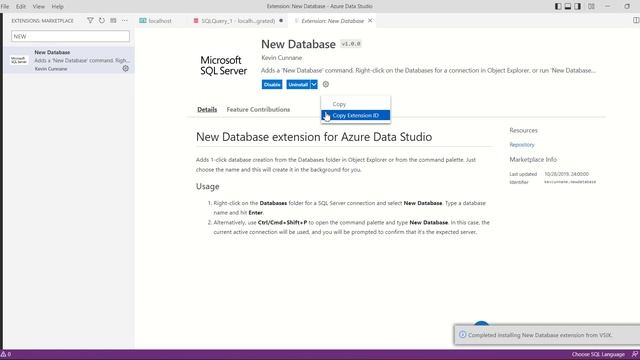The height and width of the screenshot is (360, 640).
Task: Open the View menu
Action: [x=39, y=7]
